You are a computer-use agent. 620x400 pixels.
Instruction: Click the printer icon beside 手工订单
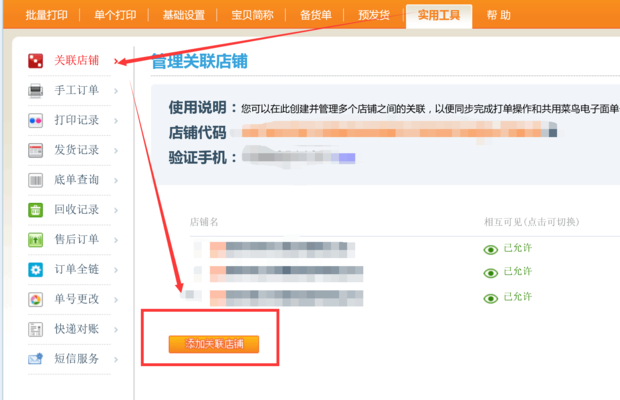pos(36,91)
